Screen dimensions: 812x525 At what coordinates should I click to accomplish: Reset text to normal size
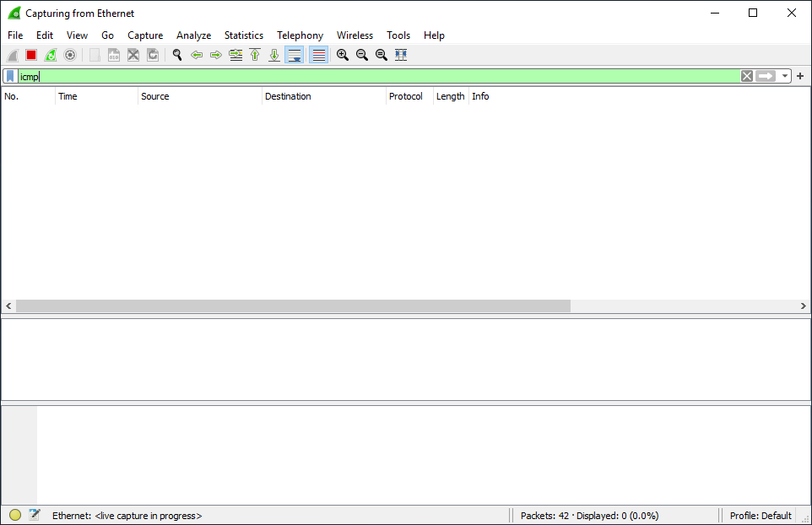tap(382, 55)
